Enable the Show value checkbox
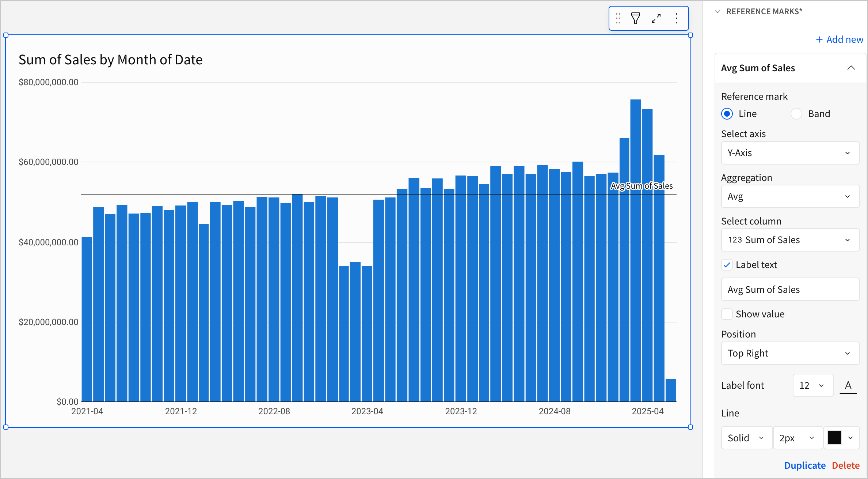The image size is (868, 479). [x=727, y=314]
